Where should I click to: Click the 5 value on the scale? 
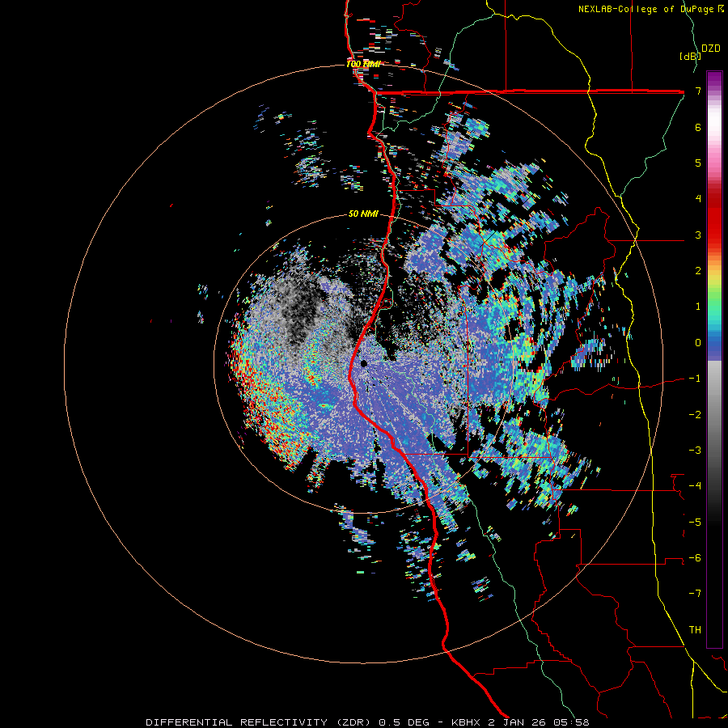click(698, 163)
